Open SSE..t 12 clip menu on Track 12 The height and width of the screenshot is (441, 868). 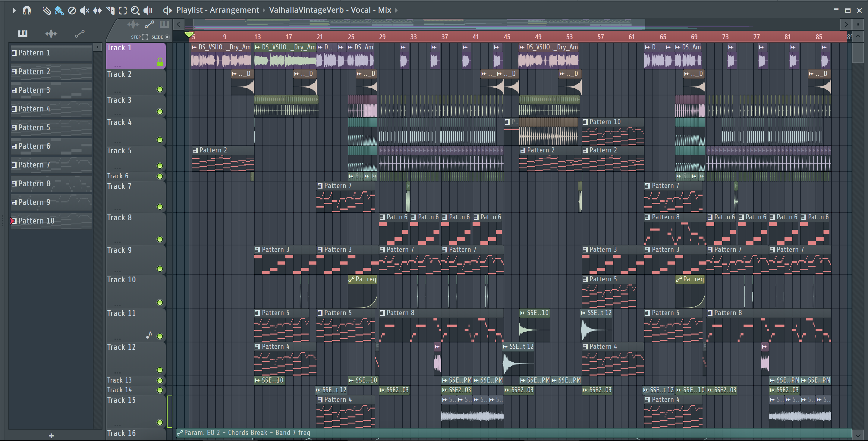505,347
